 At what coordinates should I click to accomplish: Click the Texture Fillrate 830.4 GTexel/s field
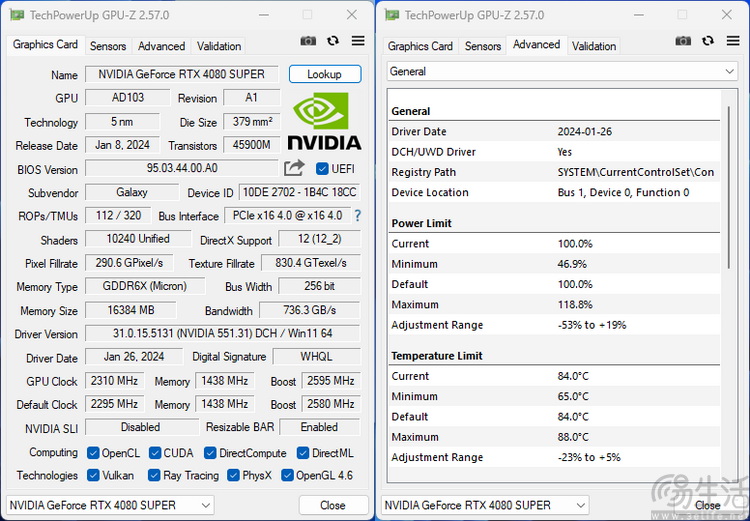coord(310,263)
